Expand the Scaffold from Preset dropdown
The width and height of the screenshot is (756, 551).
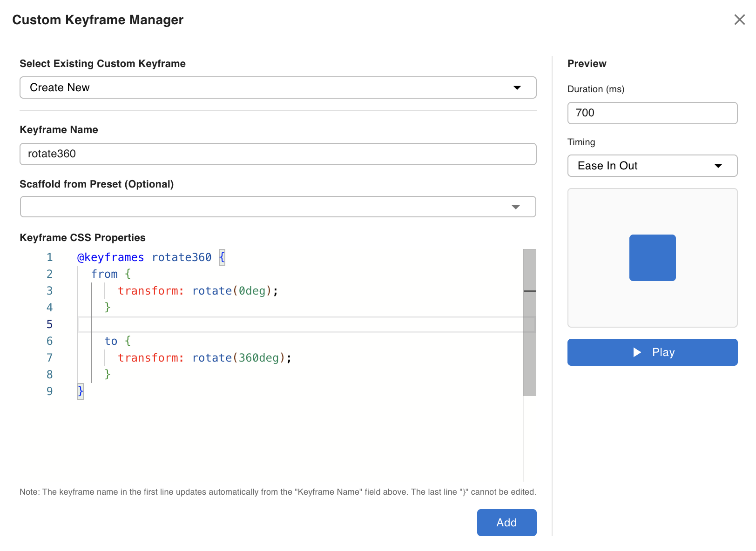pyautogui.click(x=277, y=207)
